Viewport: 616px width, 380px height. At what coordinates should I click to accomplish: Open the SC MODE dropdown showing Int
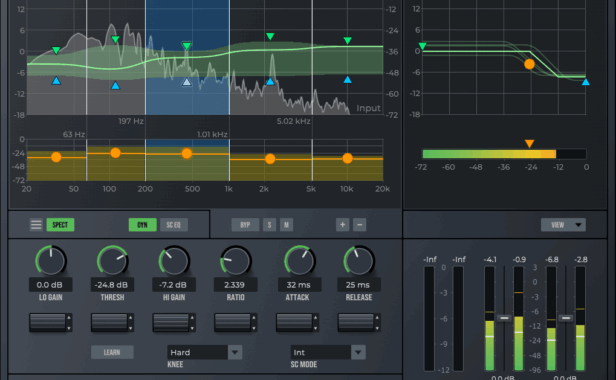click(x=328, y=352)
